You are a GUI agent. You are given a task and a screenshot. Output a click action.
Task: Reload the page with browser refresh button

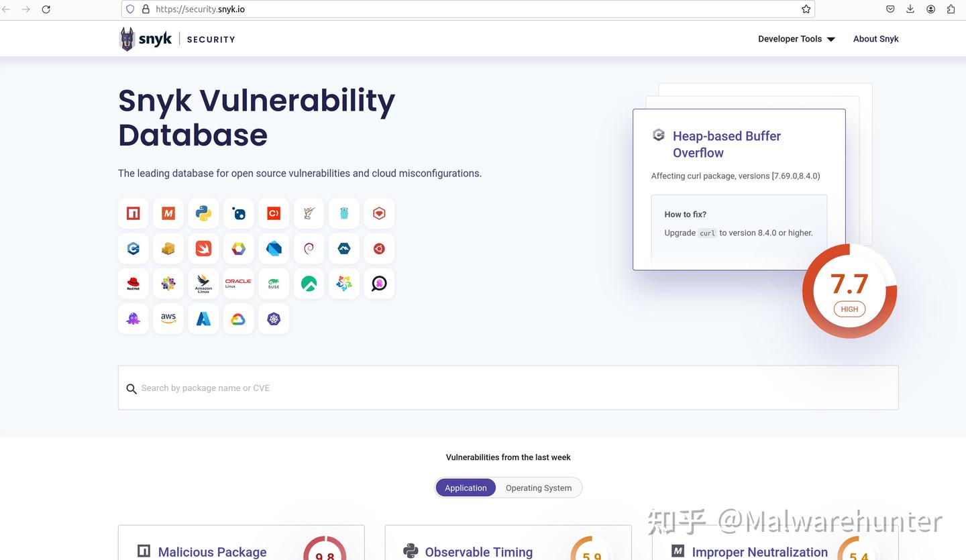coord(46,9)
